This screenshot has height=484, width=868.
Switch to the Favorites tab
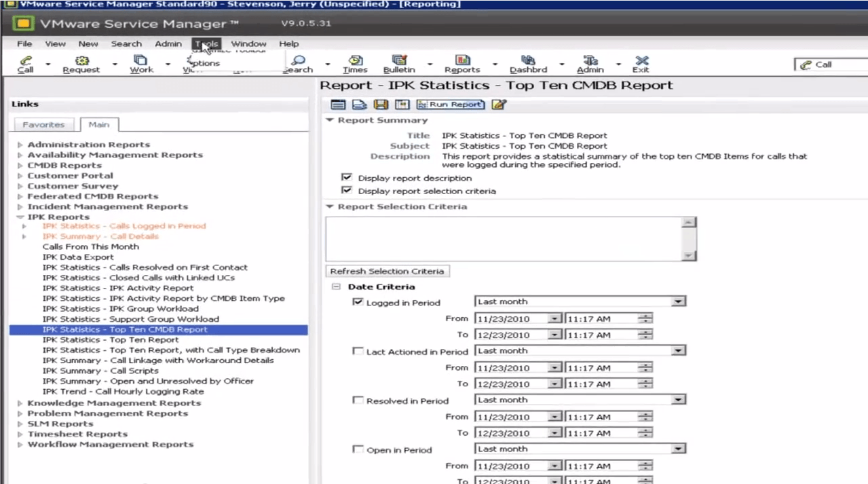43,124
